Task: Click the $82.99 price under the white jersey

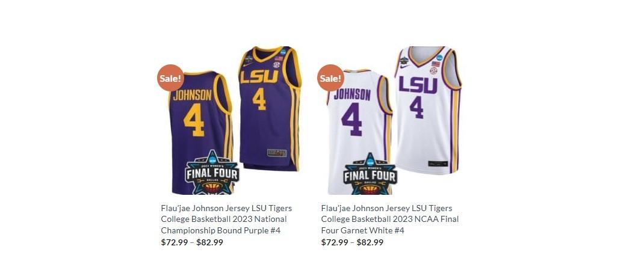Action: click(370, 242)
